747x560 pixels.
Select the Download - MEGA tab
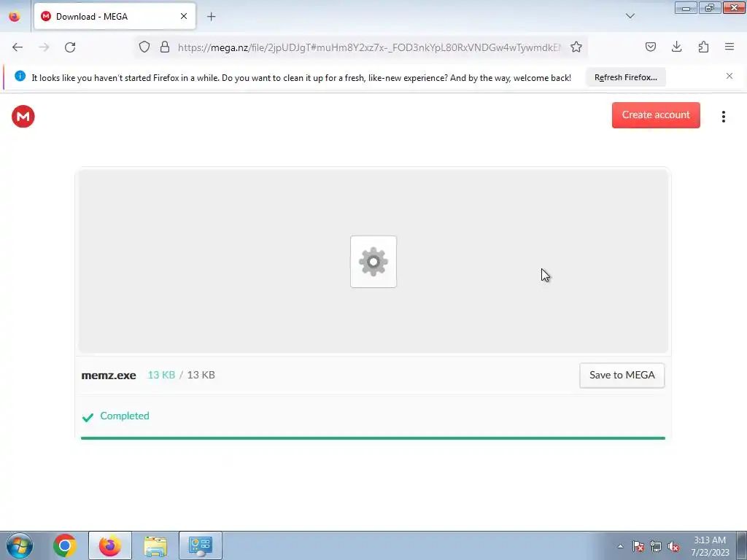115,16
